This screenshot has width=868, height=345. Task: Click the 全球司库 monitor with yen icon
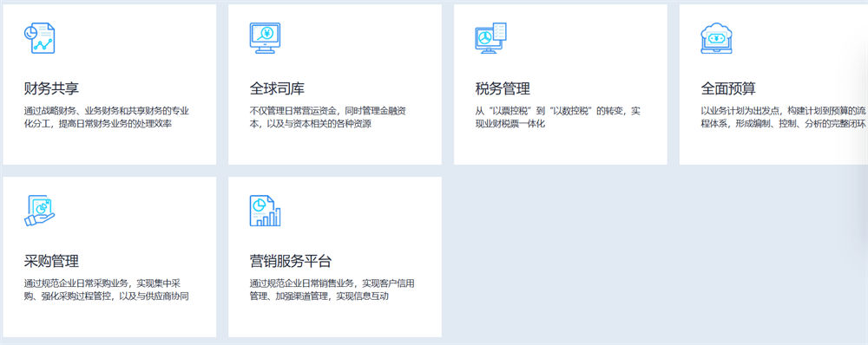pyautogui.click(x=265, y=38)
